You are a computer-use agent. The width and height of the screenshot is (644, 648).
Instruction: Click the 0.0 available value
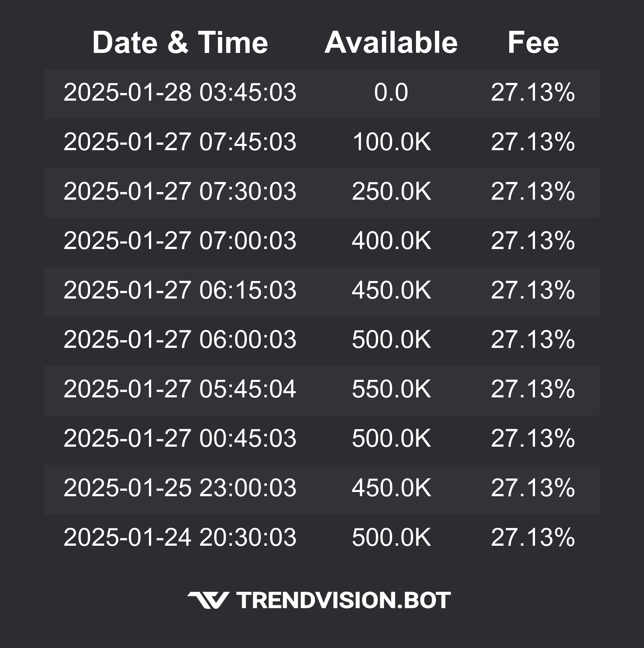point(391,92)
